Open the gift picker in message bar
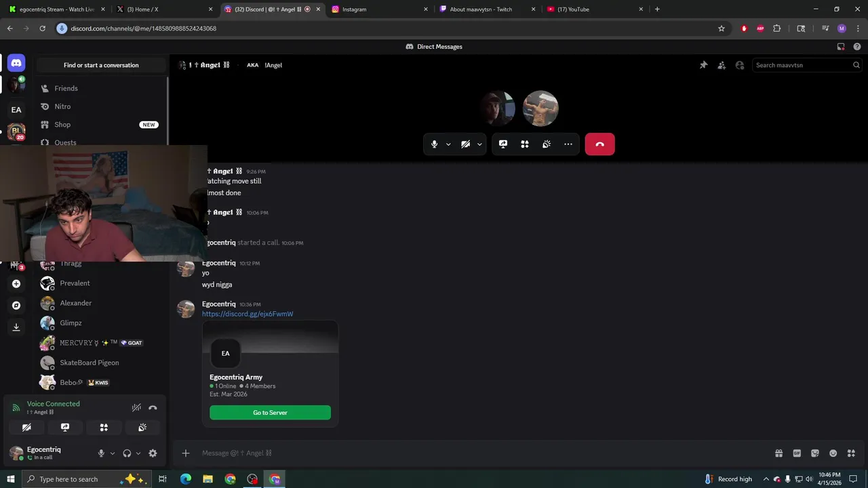868x488 pixels. pos(778,453)
